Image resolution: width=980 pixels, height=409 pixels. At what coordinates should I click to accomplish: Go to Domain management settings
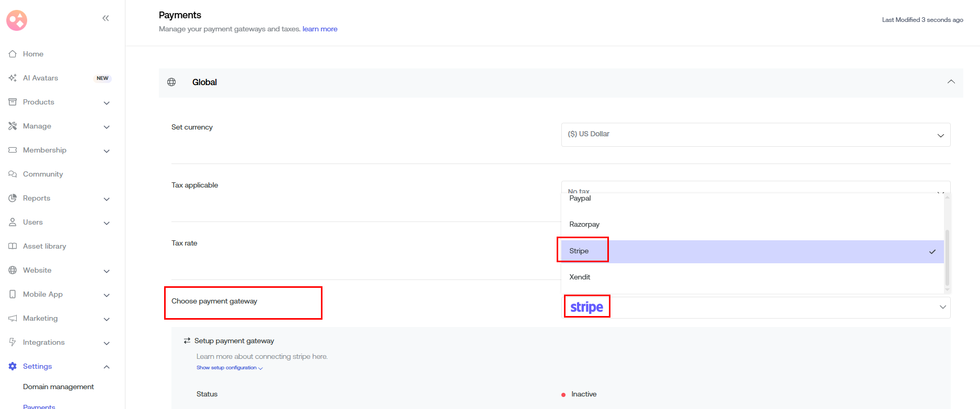pyautogui.click(x=59, y=387)
